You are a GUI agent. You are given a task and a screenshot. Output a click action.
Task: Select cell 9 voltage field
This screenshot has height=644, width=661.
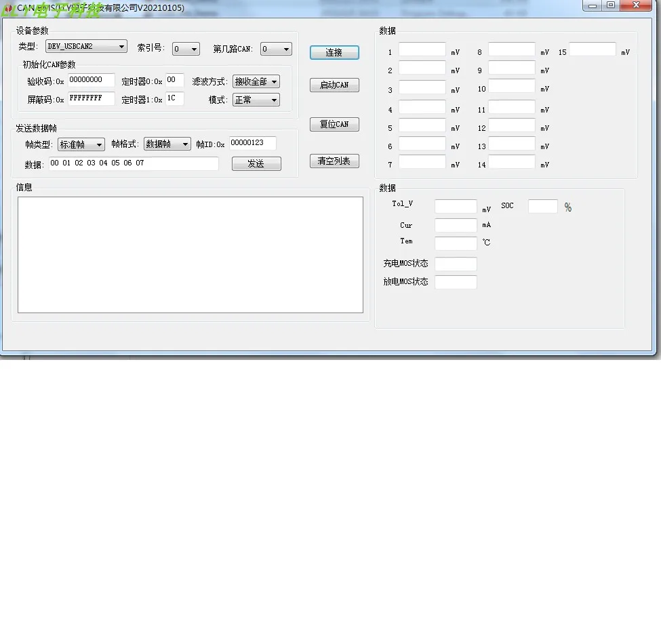(512, 67)
